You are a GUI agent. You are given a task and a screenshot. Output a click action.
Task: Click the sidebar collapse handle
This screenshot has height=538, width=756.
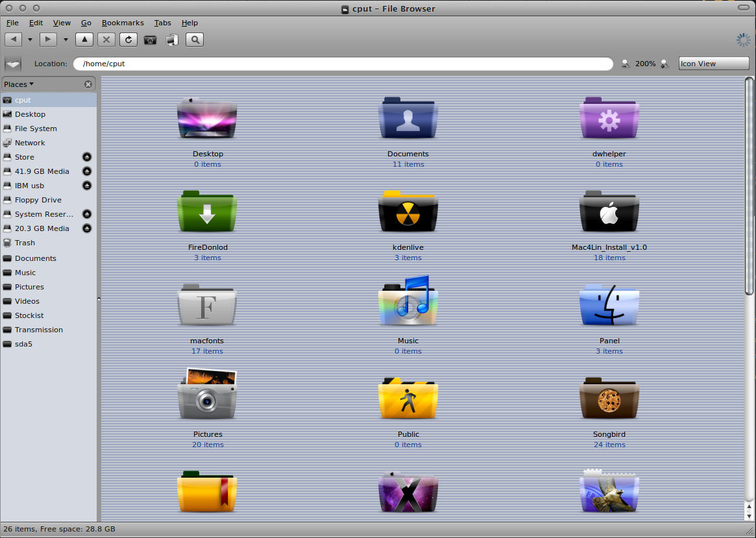99,299
